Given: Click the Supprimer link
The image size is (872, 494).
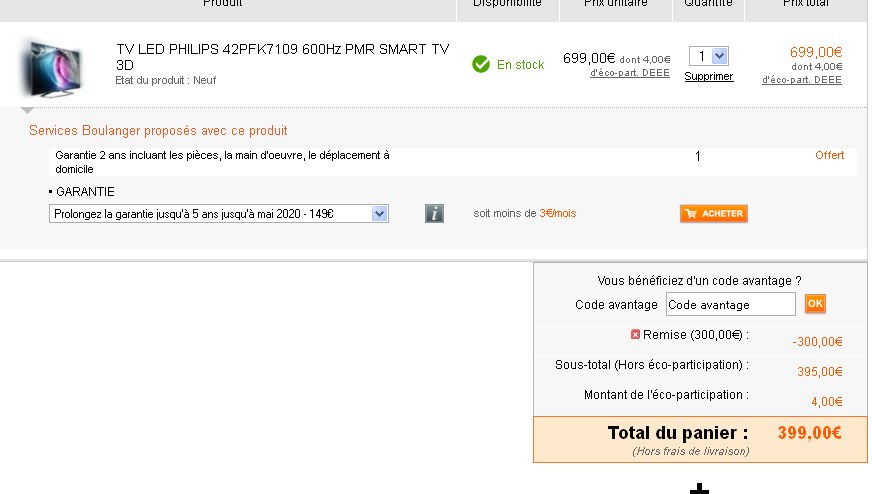Looking at the screenshot, I should pyautogui.click(x=708, y=76).
